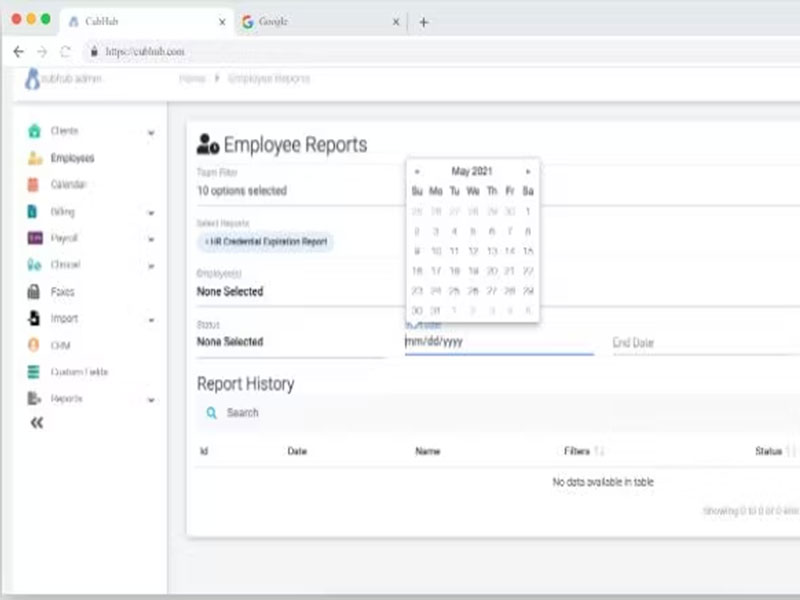Viewport: 800px width, 600px height.
Task: Click the Payroll icon in sidebar
Action: [x=34, y=239]
